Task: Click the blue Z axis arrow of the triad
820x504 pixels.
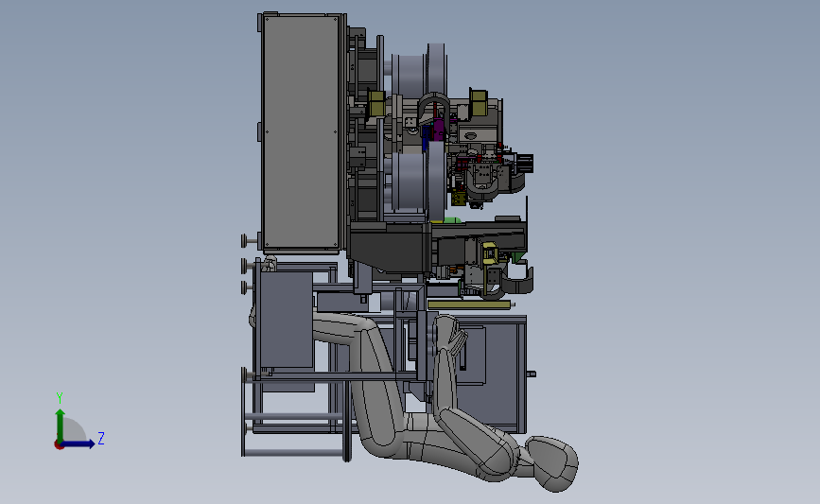Action: tap(79, 443)
